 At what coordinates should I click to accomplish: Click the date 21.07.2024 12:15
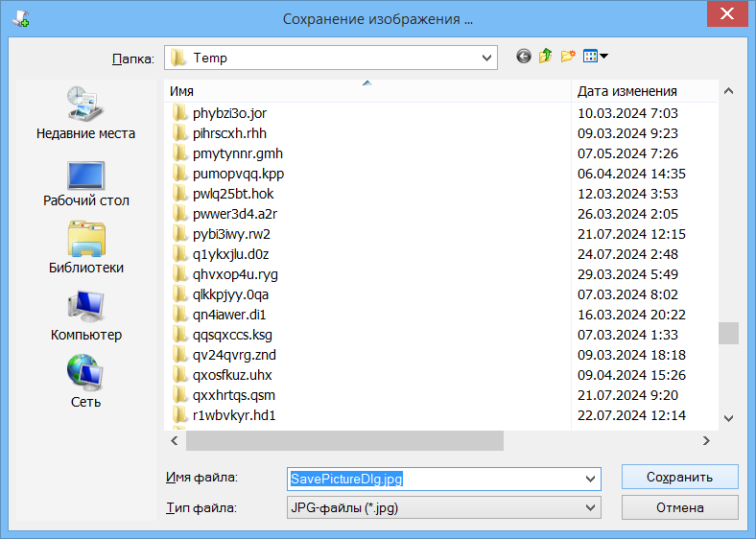631,234
